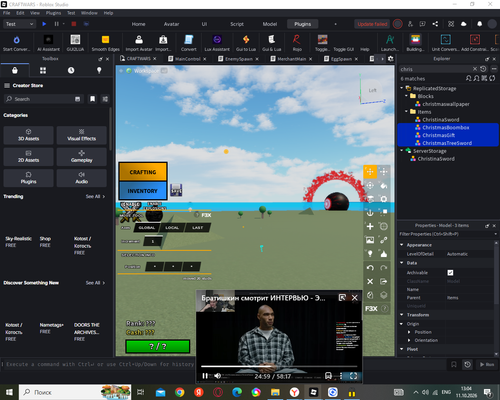Collapse the Blocks folder

[x=406, y=96]
